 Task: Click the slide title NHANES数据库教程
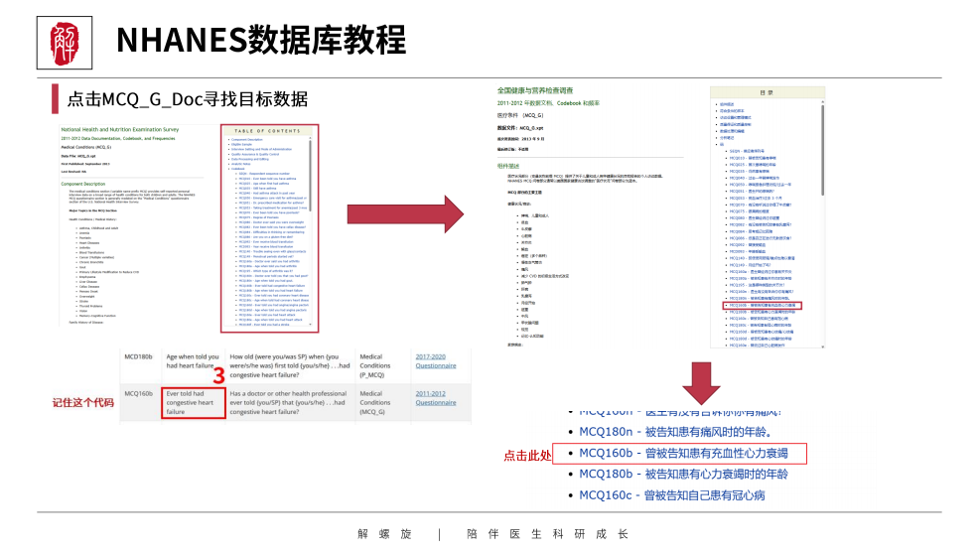click(261, 40)
